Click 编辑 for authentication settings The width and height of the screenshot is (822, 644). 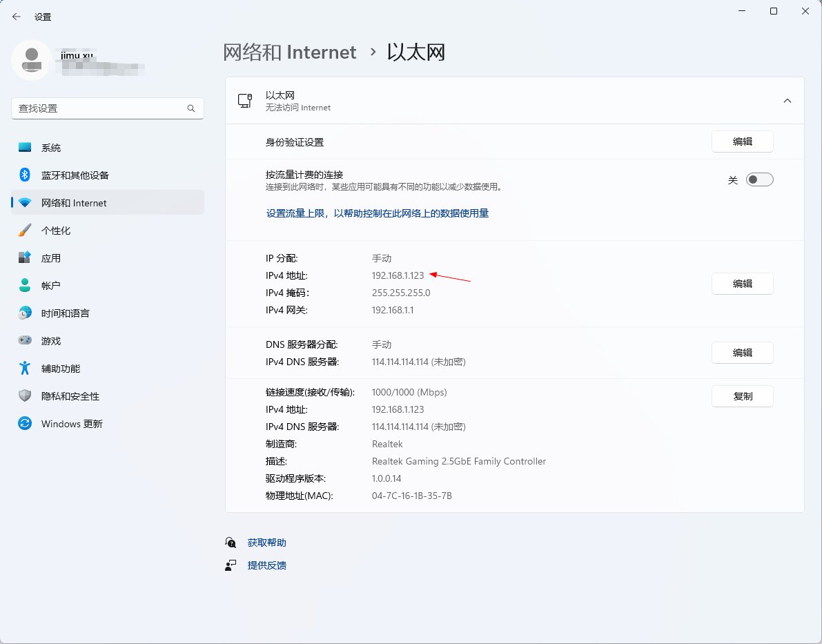coord(742,142)
